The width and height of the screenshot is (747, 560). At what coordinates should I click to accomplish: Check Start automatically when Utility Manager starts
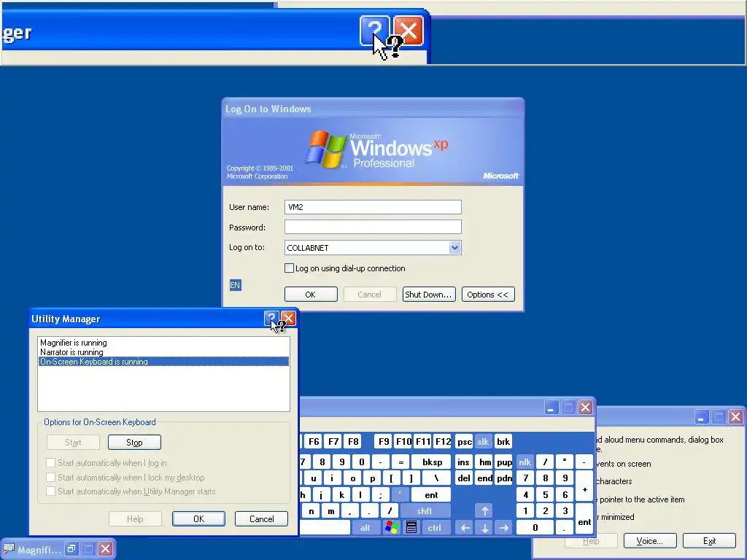click(50, 491)
